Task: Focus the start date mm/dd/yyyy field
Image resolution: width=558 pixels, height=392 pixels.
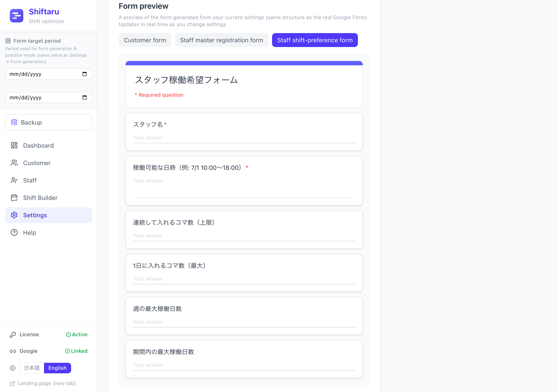Action: coord(49,74)
